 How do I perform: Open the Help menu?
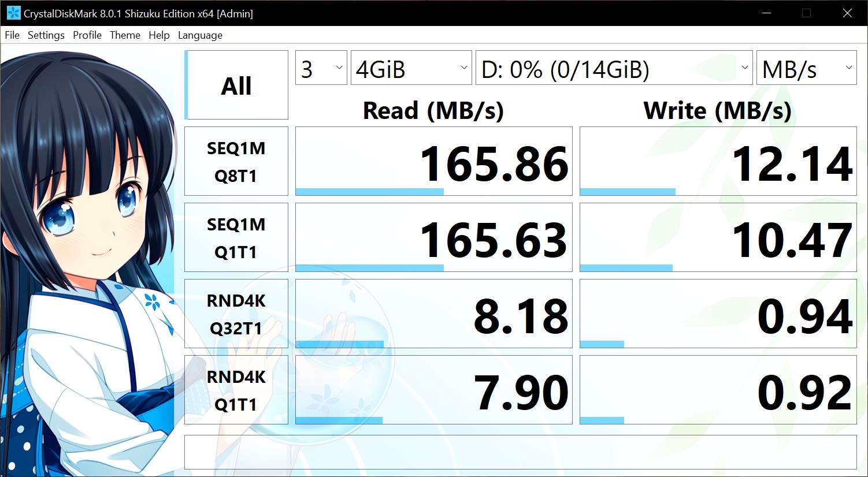tap(159, 35)
